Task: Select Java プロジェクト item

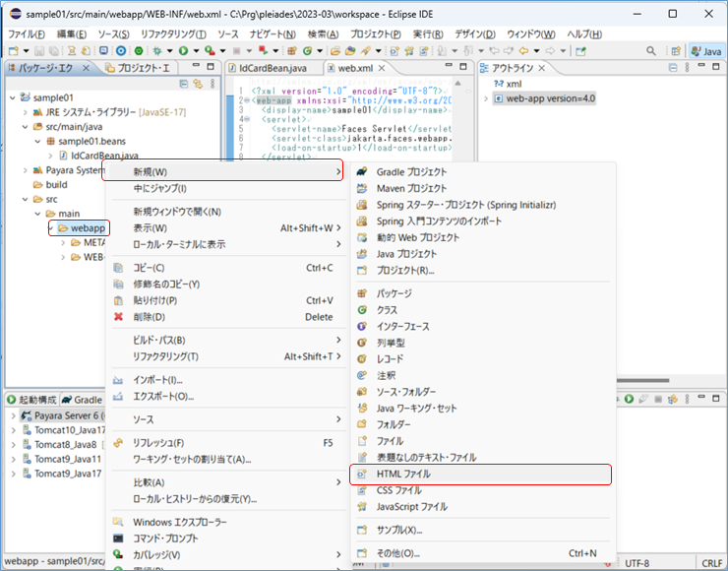Action: (x=482, y=254)
